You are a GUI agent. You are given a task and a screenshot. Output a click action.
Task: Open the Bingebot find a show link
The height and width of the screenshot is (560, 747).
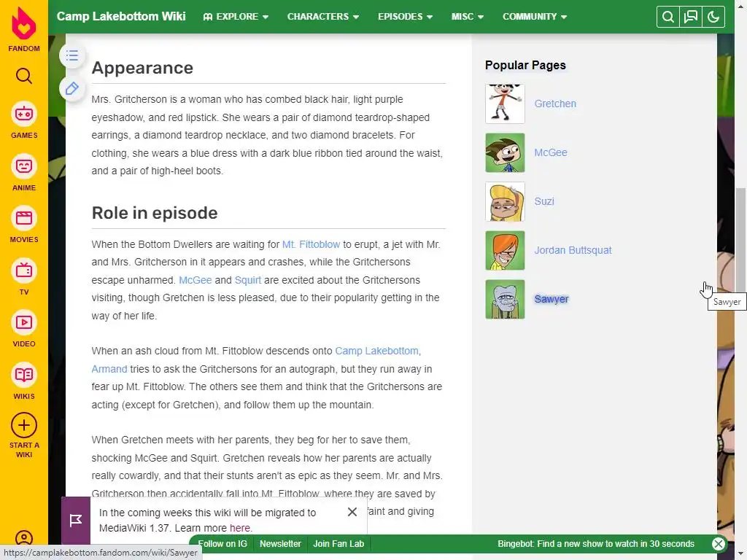pyautogui.click(x=596, y=544)
